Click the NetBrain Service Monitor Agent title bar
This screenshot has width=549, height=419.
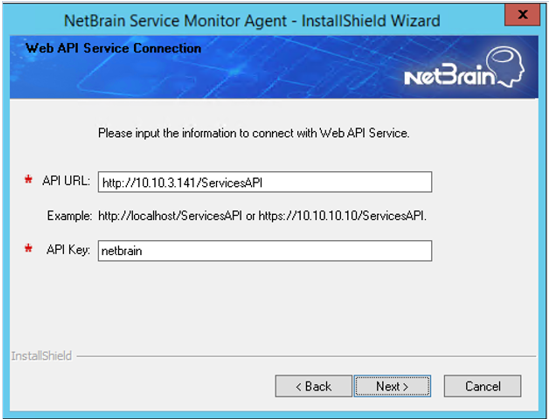(x=252, y=21)
